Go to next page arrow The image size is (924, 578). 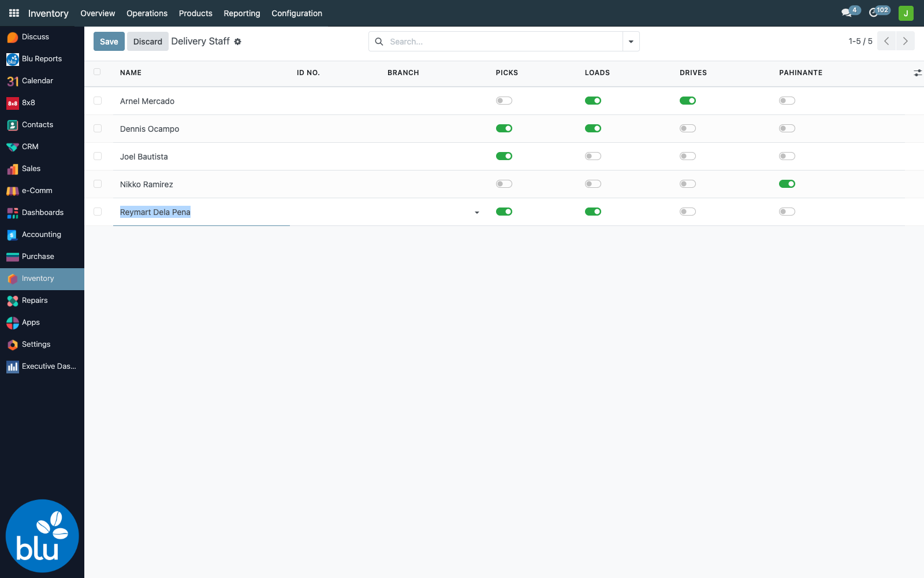coord(905,41)
